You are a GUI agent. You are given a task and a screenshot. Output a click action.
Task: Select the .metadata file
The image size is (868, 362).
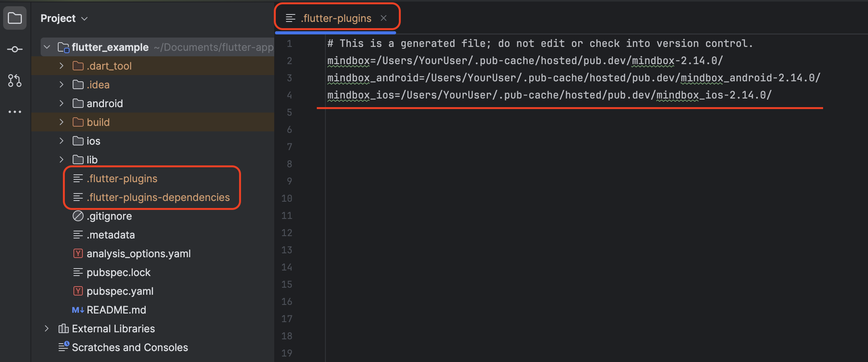(x=111, y=235)
